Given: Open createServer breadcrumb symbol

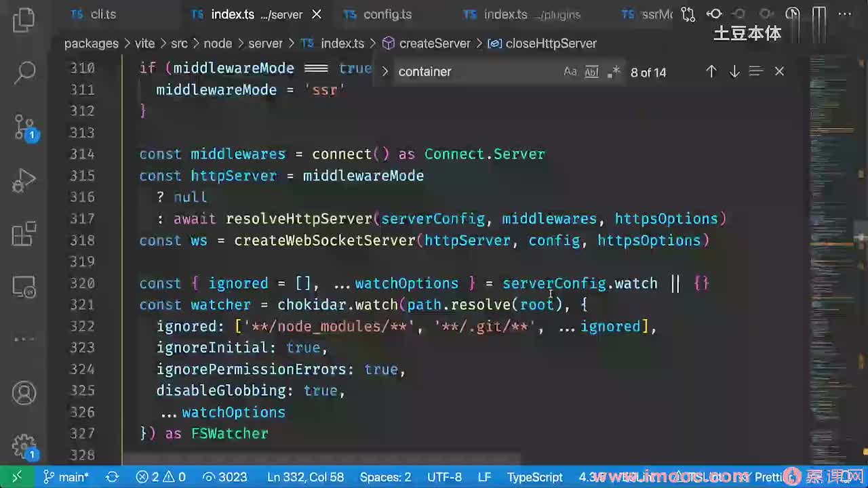Looking at the screenshot, I should 426,43.
